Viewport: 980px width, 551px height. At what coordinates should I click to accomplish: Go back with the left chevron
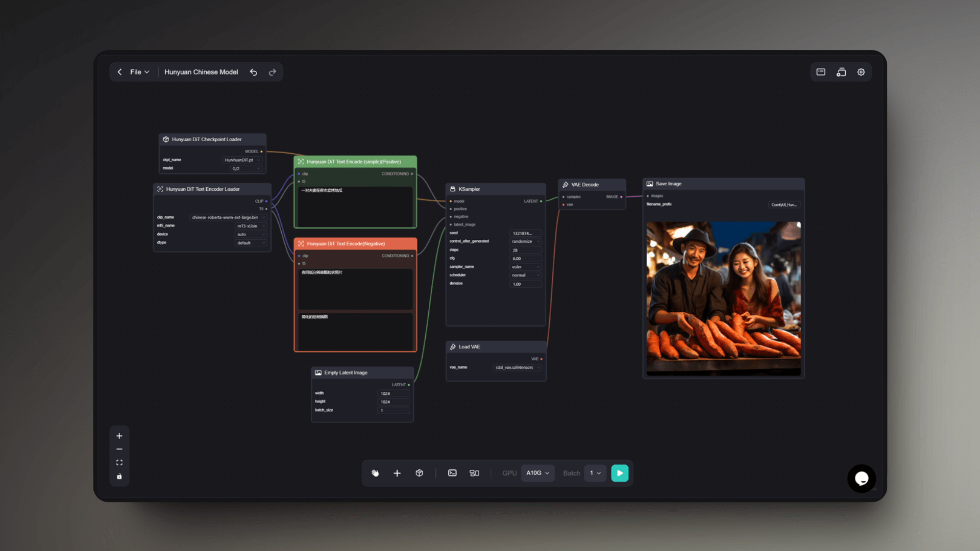(x=119, y=72)
